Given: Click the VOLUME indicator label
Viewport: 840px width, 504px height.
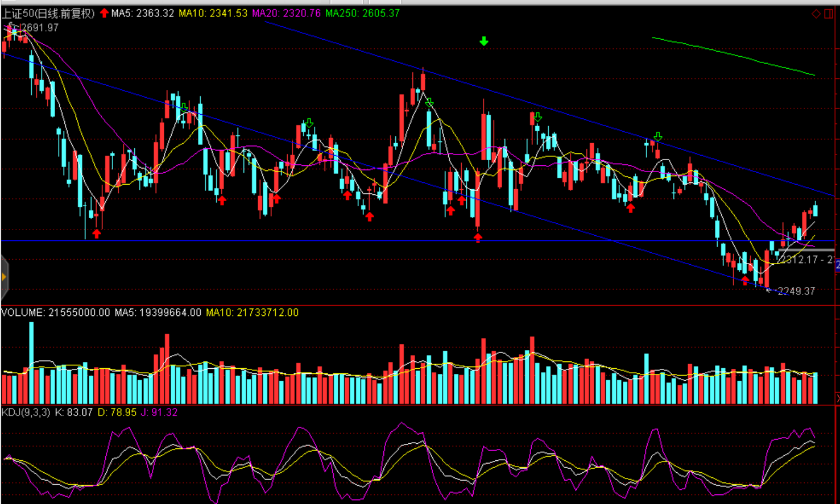Looking at the screenshot, I should pyautogui.click(x=23, y=313).
